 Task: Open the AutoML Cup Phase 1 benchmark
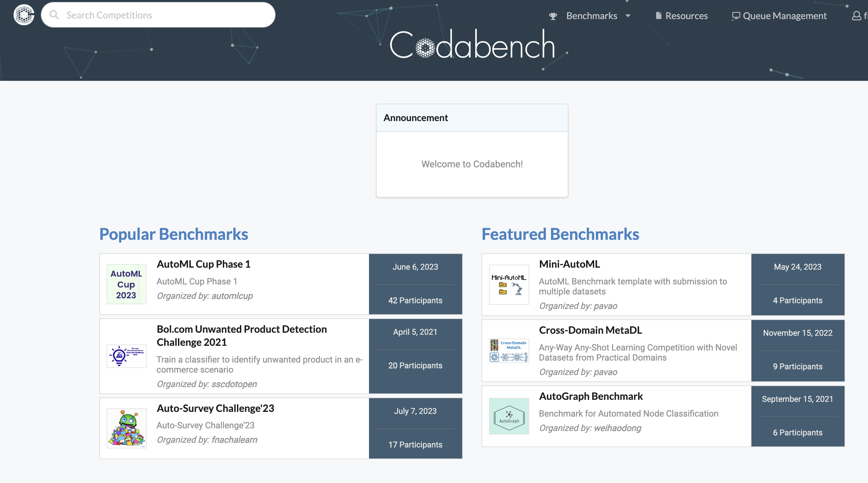click(x=203, y=264)
